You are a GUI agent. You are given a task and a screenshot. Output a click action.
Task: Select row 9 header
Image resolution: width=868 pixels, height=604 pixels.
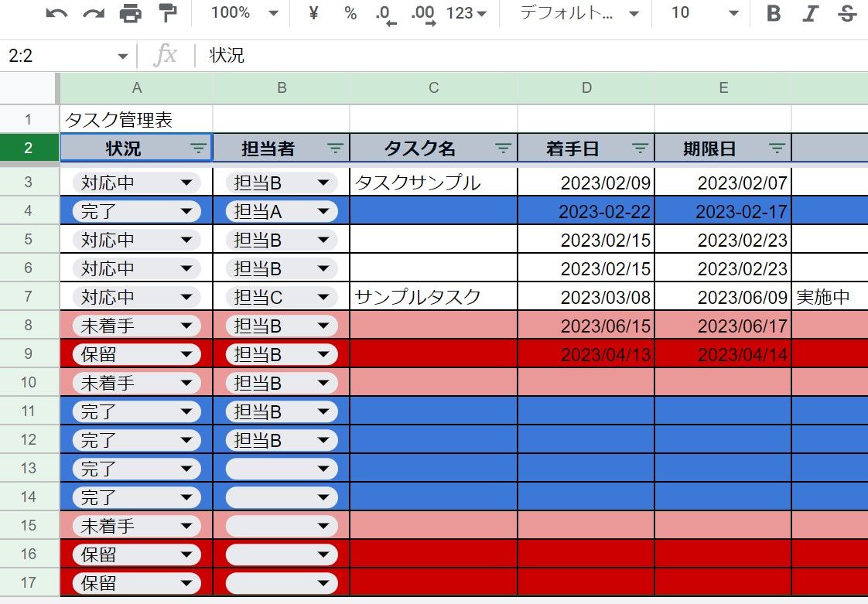(29, 353)
